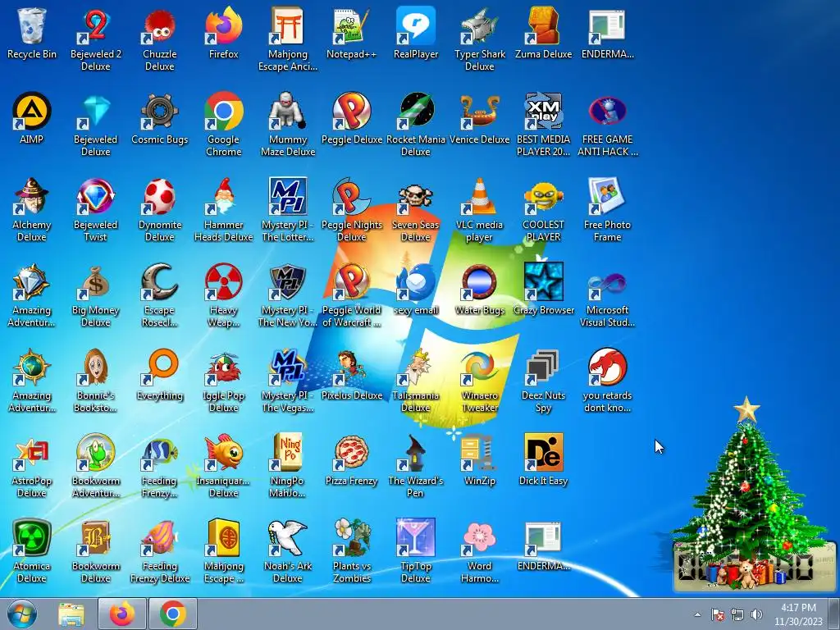Select the Typer Shark Deluxe icon

pyautogui.click(x=479, y=25)
